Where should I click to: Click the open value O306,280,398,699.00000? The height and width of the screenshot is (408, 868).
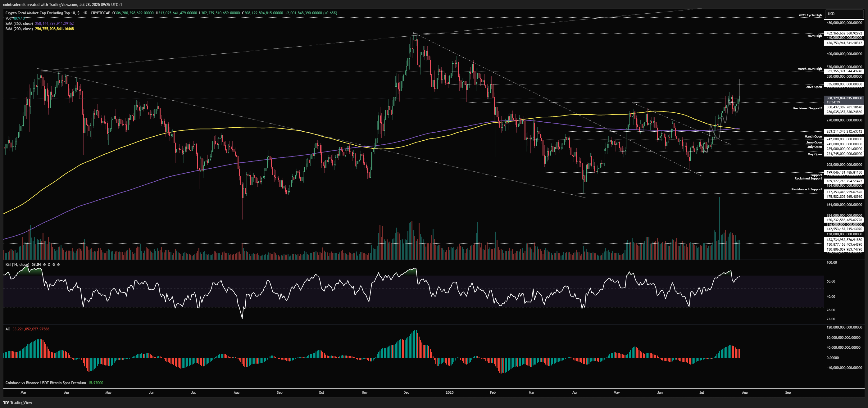(x=133, y=13)
